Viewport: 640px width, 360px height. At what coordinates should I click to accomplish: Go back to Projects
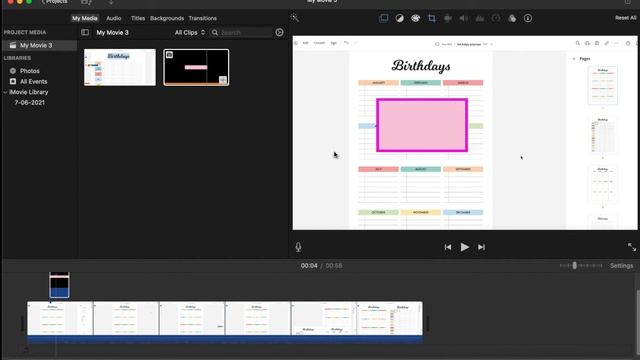pos(55,2)
